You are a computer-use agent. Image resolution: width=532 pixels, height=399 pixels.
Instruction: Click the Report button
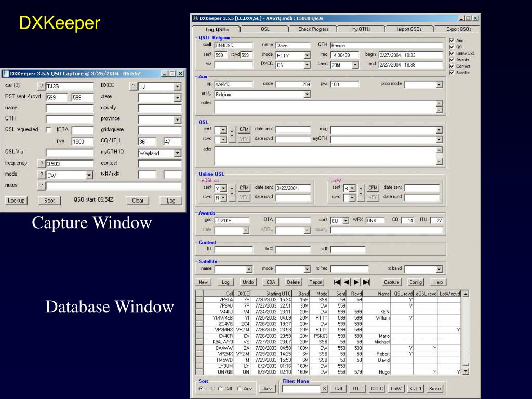click(315, 282)
